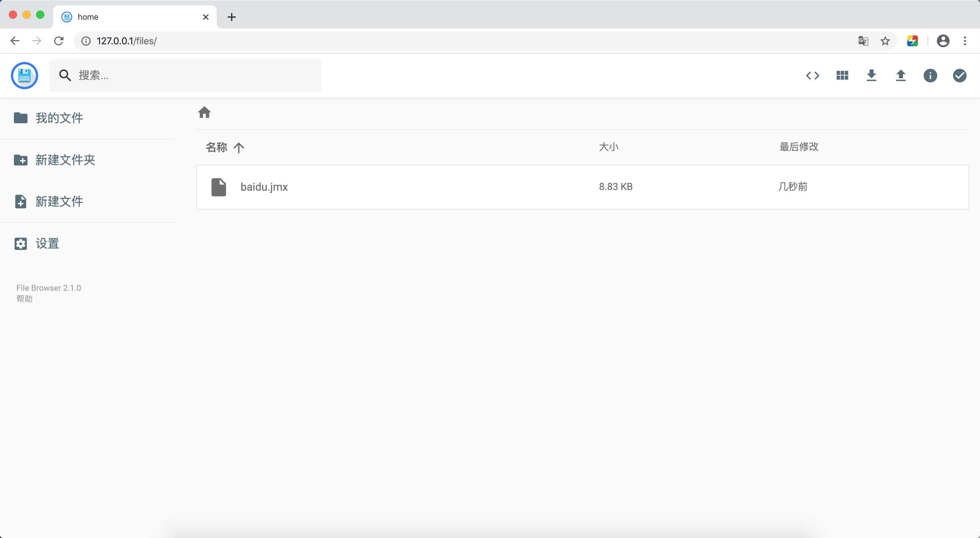Click the File Browser floppy disk logo

(x=24, y=75)
